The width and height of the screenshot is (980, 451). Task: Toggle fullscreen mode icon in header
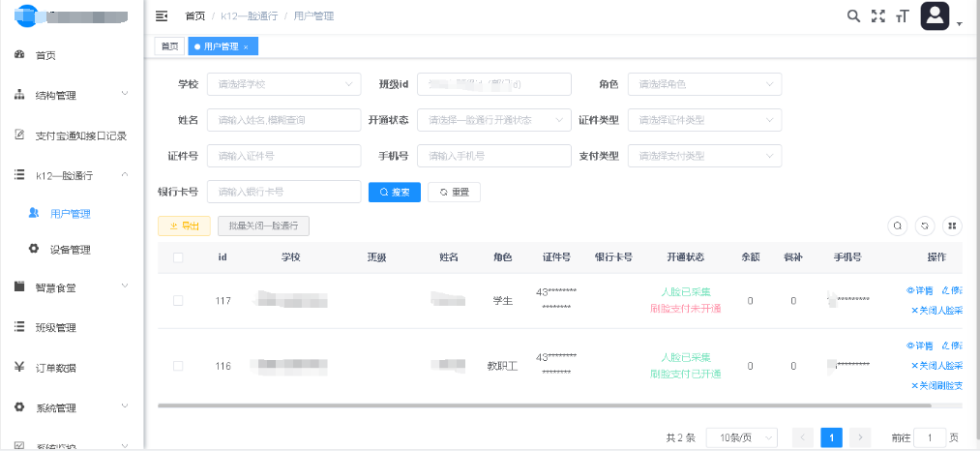click(x=878, y=15)
